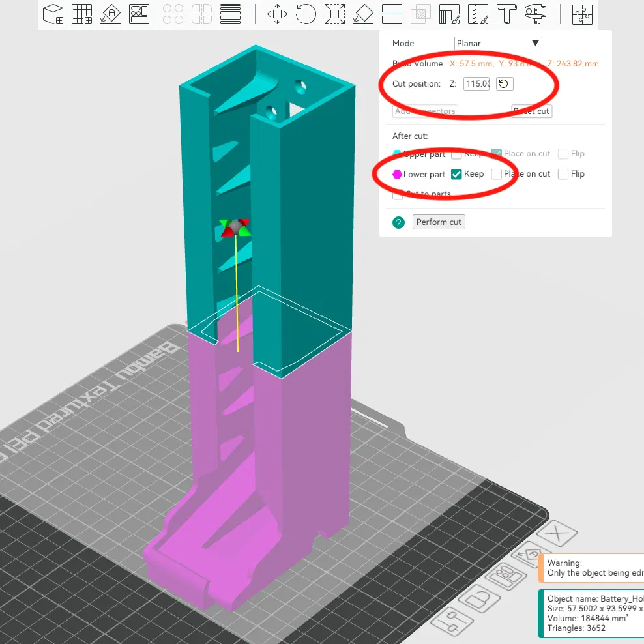Select the Auto orient tool
This screenshot has height=644, width=644.
[110, 14]
